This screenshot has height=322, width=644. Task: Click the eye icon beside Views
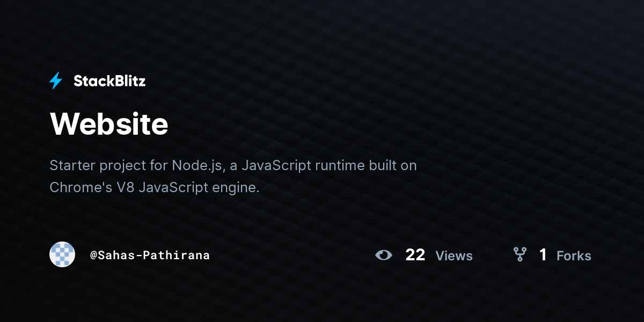[384, 255]
